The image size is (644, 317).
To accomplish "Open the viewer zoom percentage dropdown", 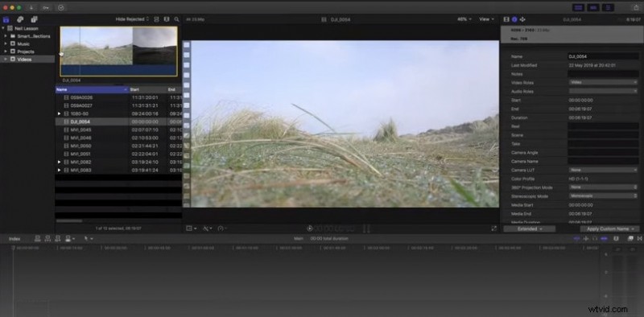I will click(x=464, y=19).
